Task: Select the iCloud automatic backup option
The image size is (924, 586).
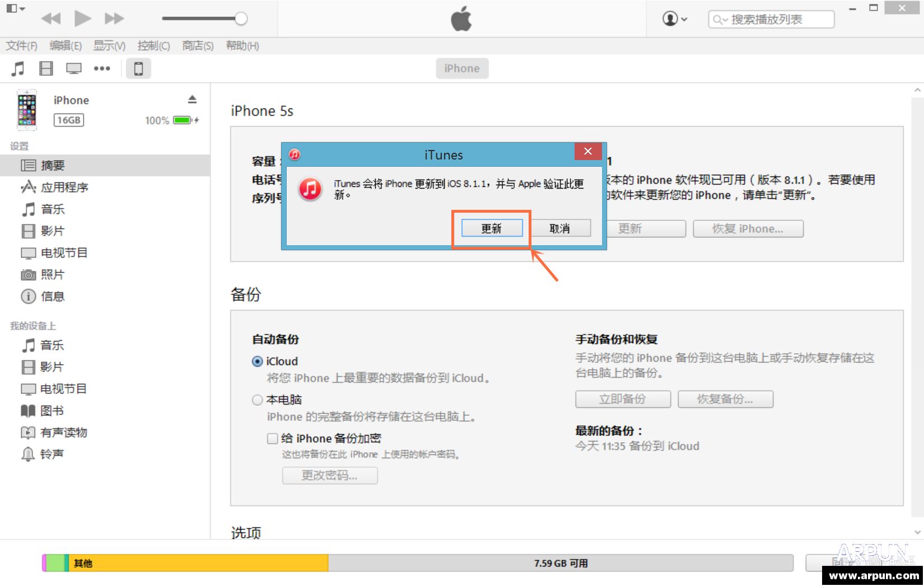Action: [x=258, y=361]
